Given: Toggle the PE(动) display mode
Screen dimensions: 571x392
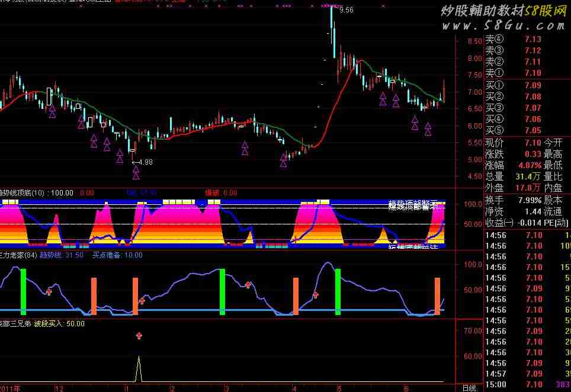Looking at the screenshot, I should [558, 223].
